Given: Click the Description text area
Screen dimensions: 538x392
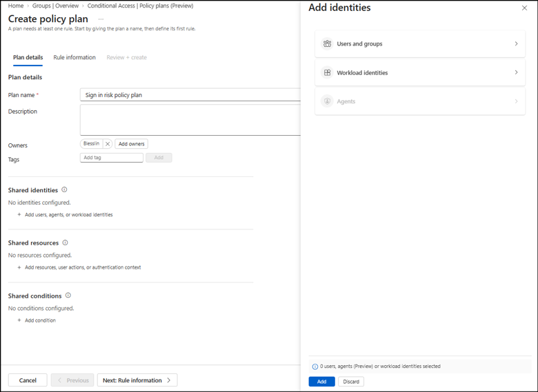Looking at the screenshot, I should pyautogui.click(x=190, y=120).
